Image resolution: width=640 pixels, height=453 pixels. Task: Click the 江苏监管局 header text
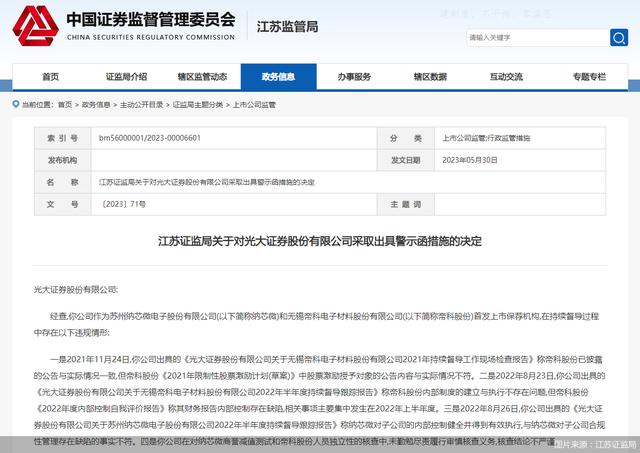pyautogui.click(x=287, y=27)
